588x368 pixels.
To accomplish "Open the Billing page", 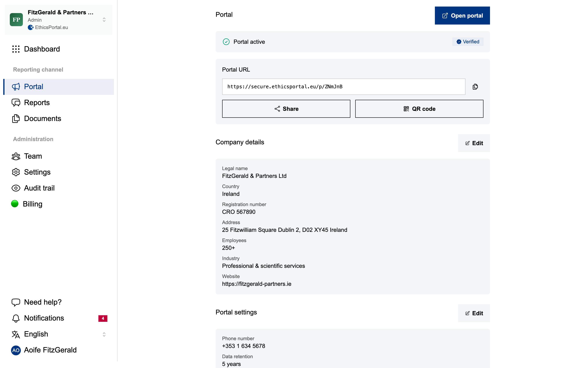I will tap(59, 204).
